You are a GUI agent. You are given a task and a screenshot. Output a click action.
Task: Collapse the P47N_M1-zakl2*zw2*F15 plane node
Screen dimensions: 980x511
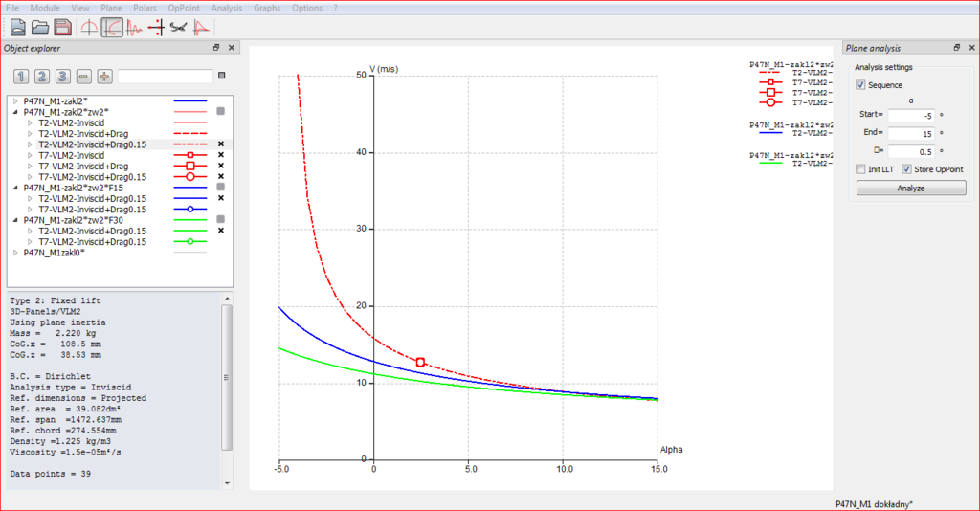tap(15, 188)
